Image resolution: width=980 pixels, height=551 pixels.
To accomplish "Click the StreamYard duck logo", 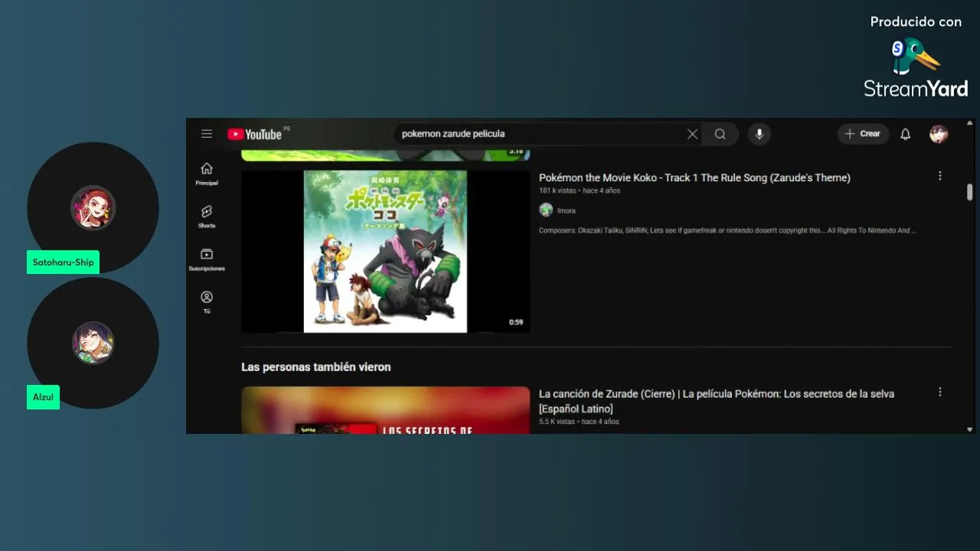I will [915, 57].
